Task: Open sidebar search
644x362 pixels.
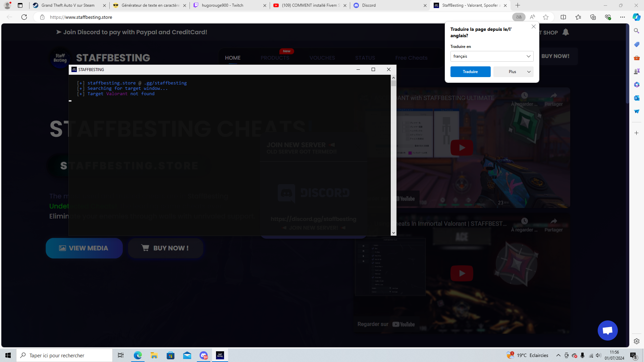Action: pos(636,31)
